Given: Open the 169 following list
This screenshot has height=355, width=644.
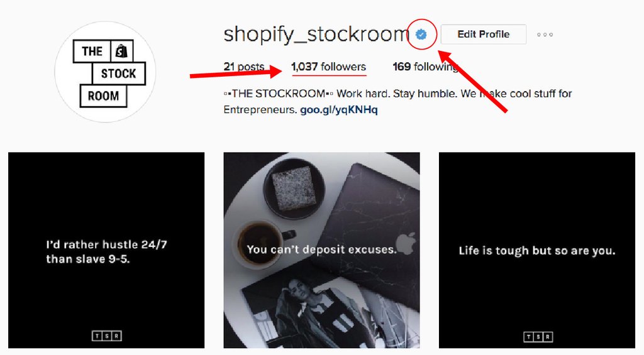Looking at the screenshot, I should [426, 67].
